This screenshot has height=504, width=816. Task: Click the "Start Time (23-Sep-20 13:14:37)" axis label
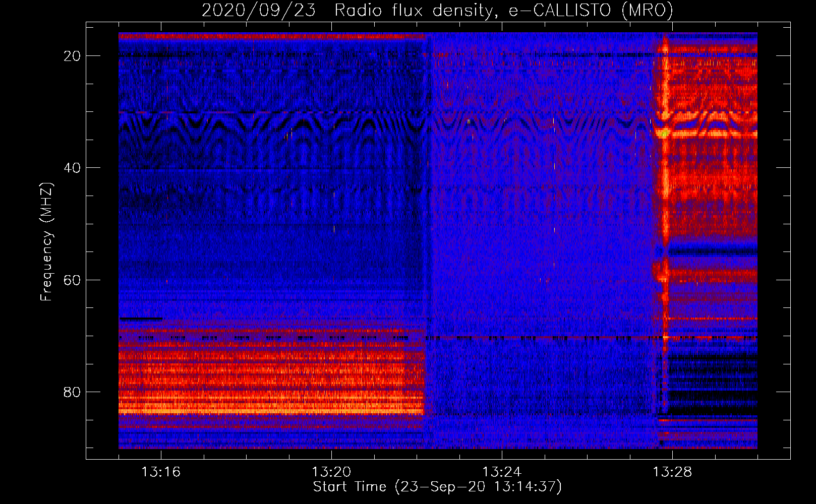[437, 487]
